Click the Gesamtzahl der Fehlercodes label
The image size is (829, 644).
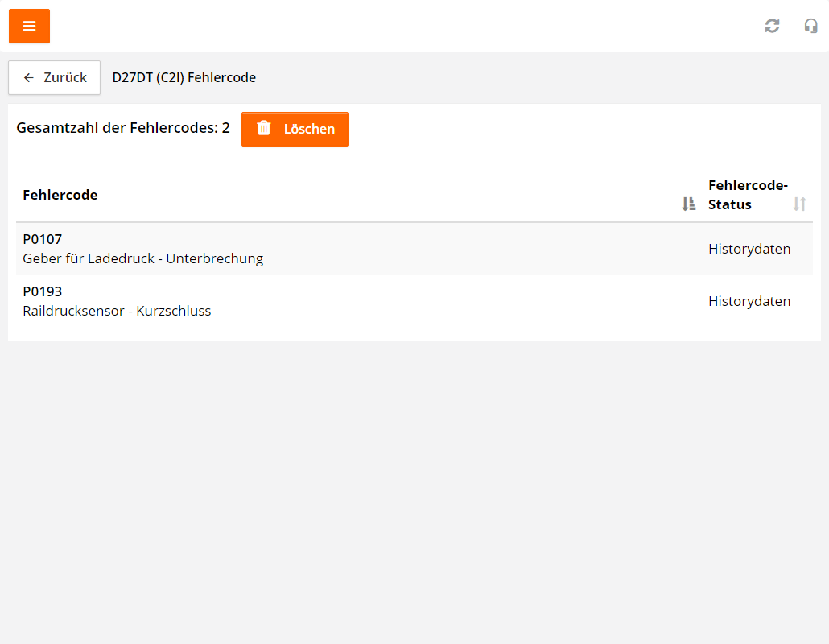coord(122,129)
